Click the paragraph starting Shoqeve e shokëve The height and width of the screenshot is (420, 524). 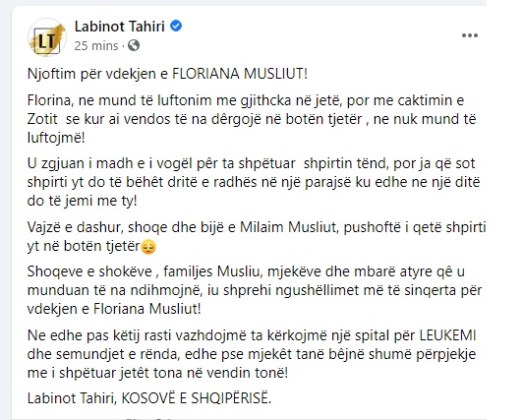click(x=255, y=290)
